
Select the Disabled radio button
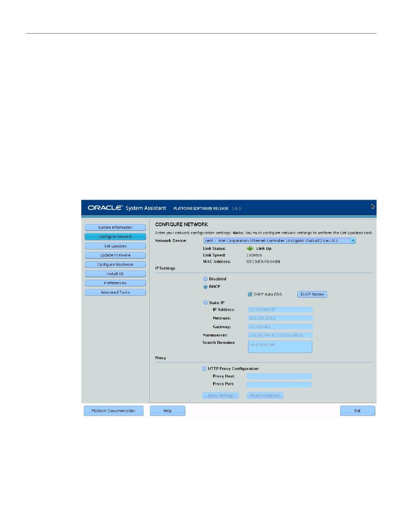[205, 279]
